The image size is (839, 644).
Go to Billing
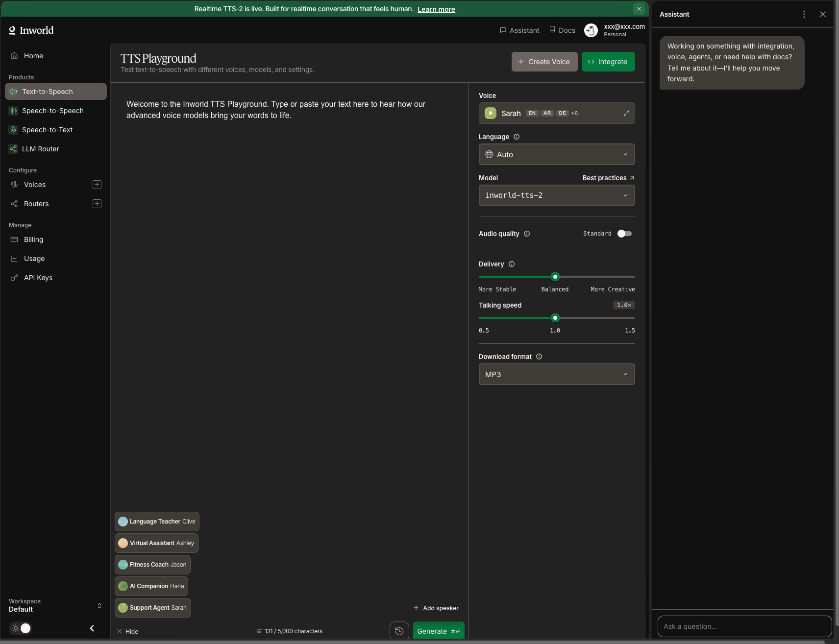point(56,239)
